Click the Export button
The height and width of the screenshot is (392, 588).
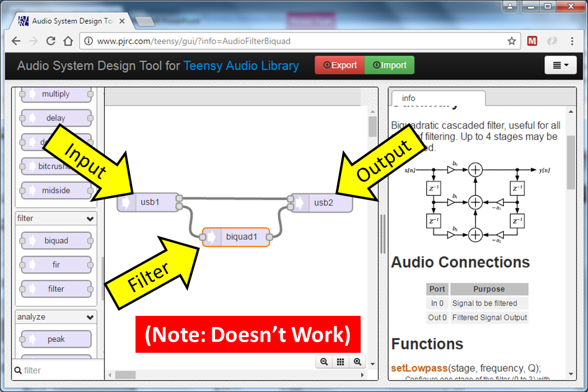click(340, 66)
